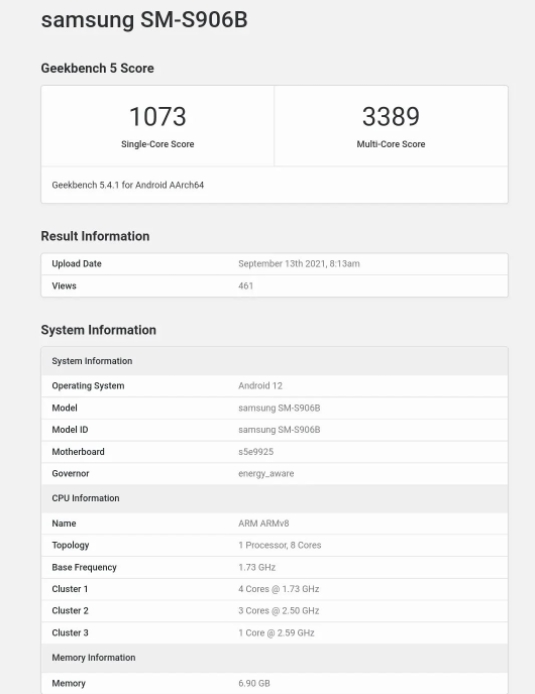
Task: Click the samsung SM-S906B page title
Action: (x=144, y=20)
